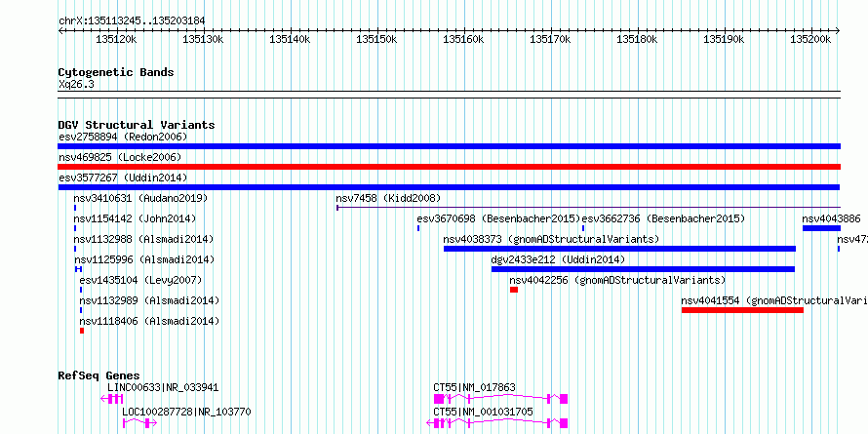Open esv3670698 (Besenbacher2015) label

pos(498,218)
